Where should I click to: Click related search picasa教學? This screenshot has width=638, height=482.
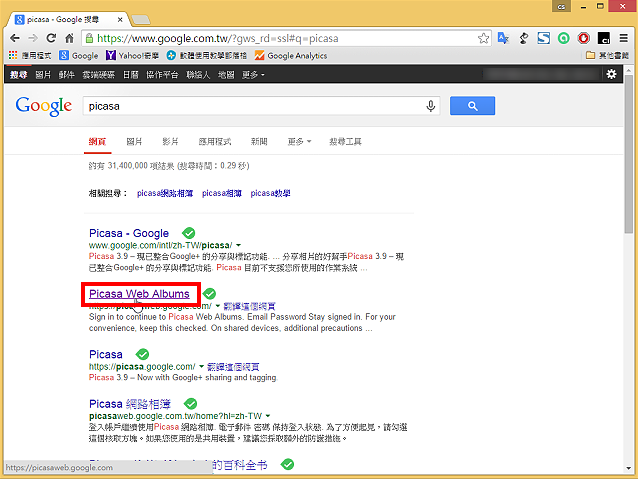pos(270,193)
